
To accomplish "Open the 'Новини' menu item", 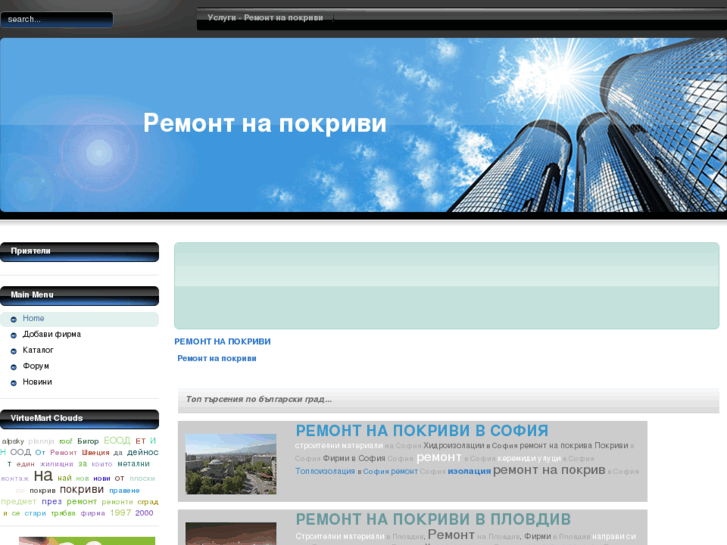I will (x=37, y=382).
